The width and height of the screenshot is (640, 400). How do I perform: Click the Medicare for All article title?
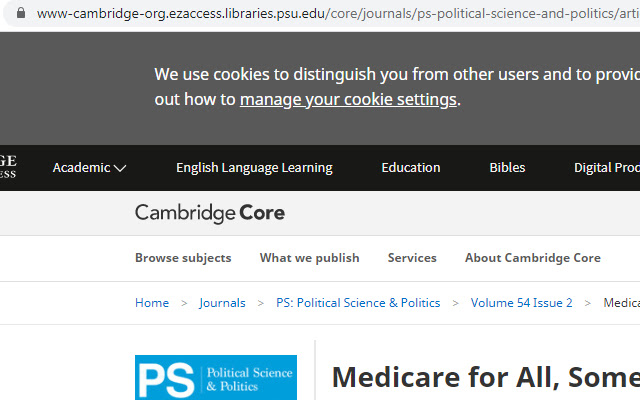(485, 378)
